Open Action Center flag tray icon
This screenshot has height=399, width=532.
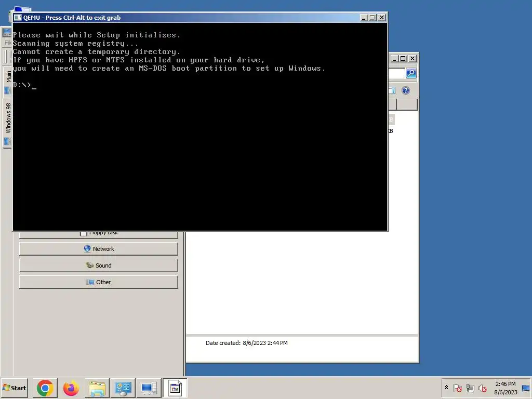(x=457, y=388)
